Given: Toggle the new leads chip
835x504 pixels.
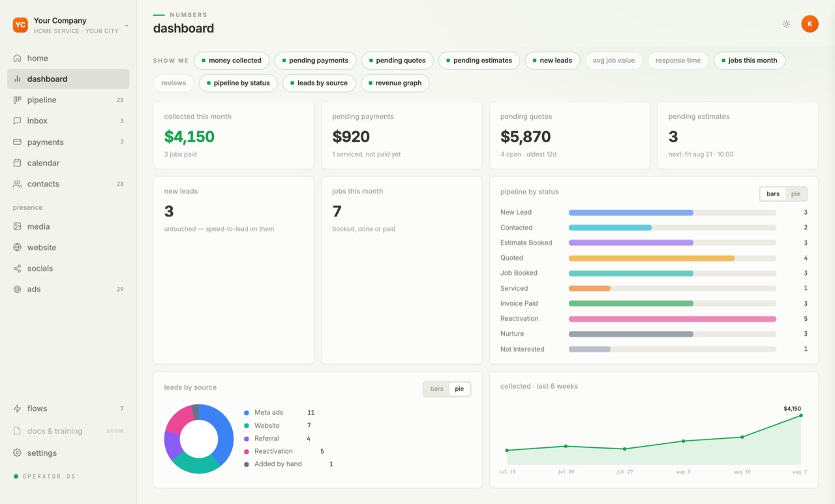Looking at the screenshot, I should 553,61.
